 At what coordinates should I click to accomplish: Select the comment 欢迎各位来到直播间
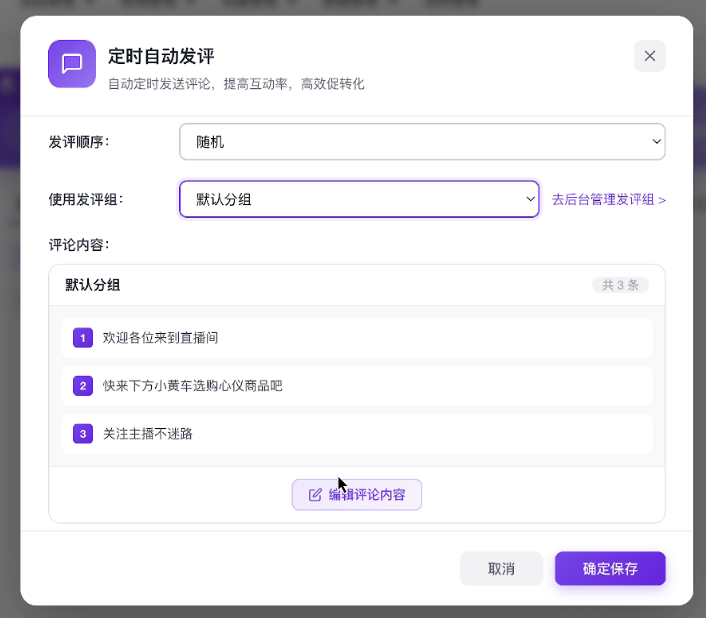(x=161, y=338)
